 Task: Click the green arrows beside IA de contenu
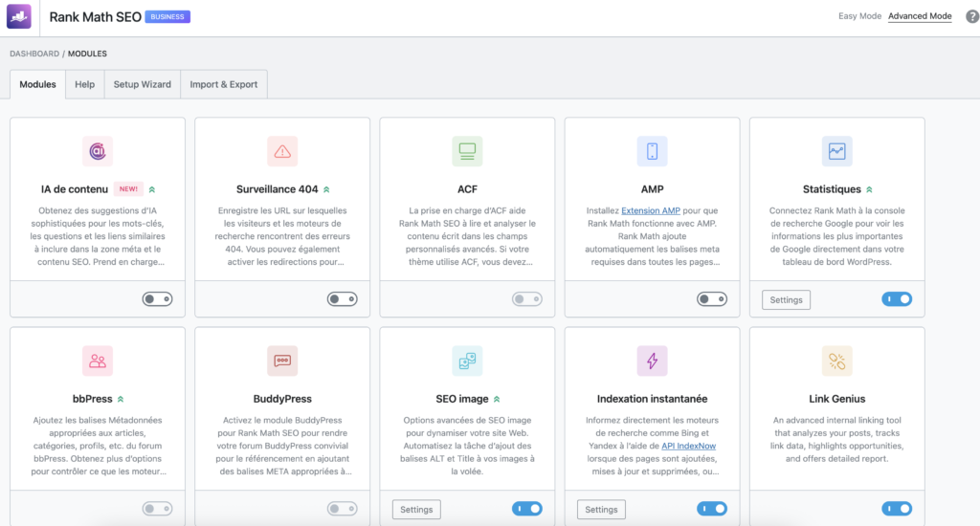(x=152, y=189)
